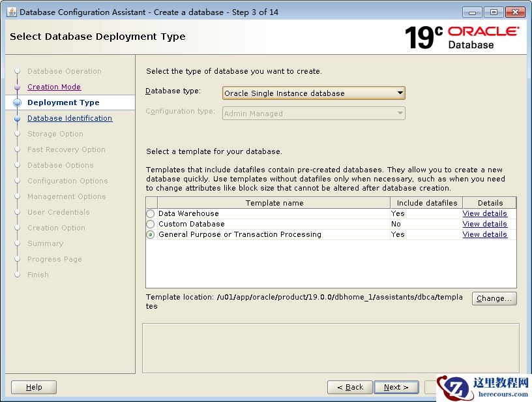
Task: Maximize the Database Configuration Assistant window
Action: (494, 12)
